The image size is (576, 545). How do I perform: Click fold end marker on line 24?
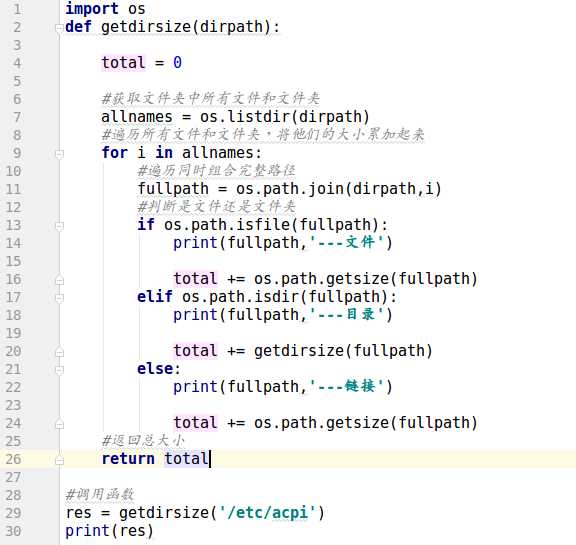[59, 425]
